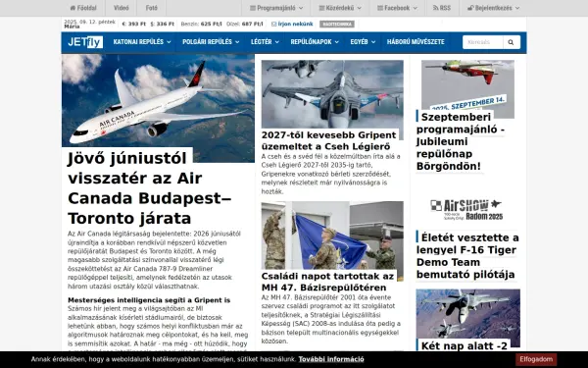Click the Dízel 687 Ft/l text
This screenshot has height=368, width=588.
tap(244, 24)
